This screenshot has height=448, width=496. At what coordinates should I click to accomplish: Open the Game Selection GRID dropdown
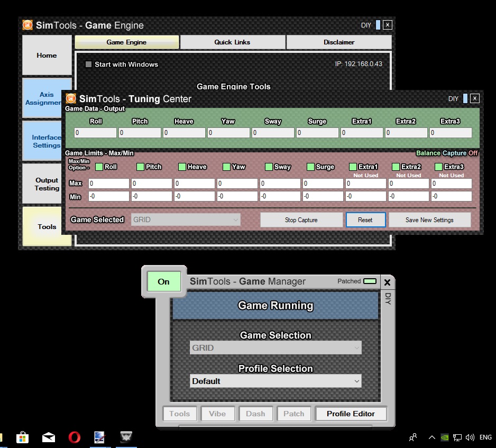pyautogui.click(x=275, y=348)
